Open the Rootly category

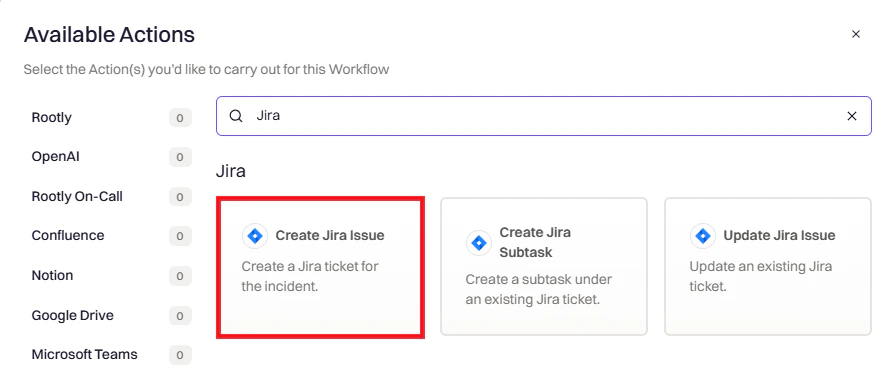[51, 118]
